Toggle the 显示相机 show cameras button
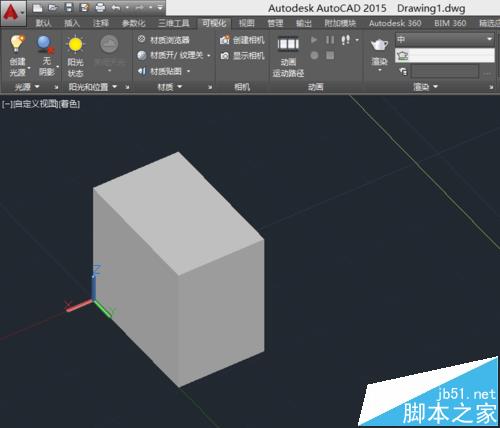 243,56
